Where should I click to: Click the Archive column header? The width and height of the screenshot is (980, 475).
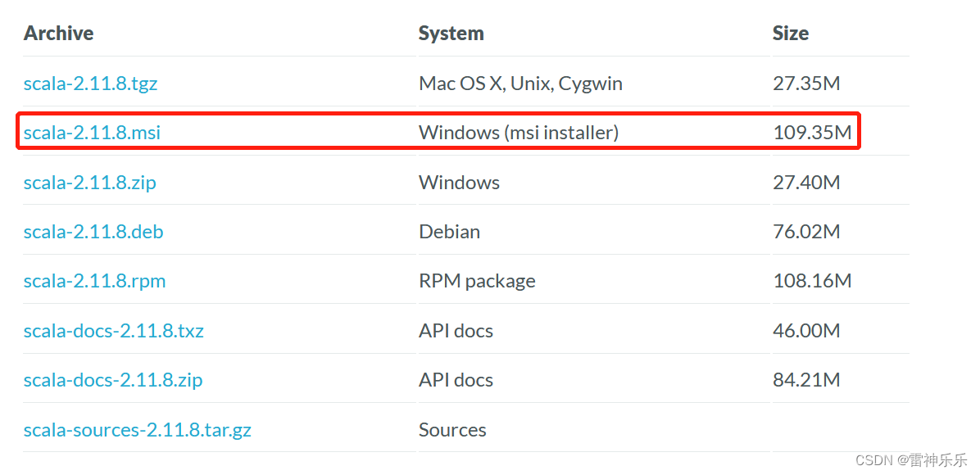59,33
